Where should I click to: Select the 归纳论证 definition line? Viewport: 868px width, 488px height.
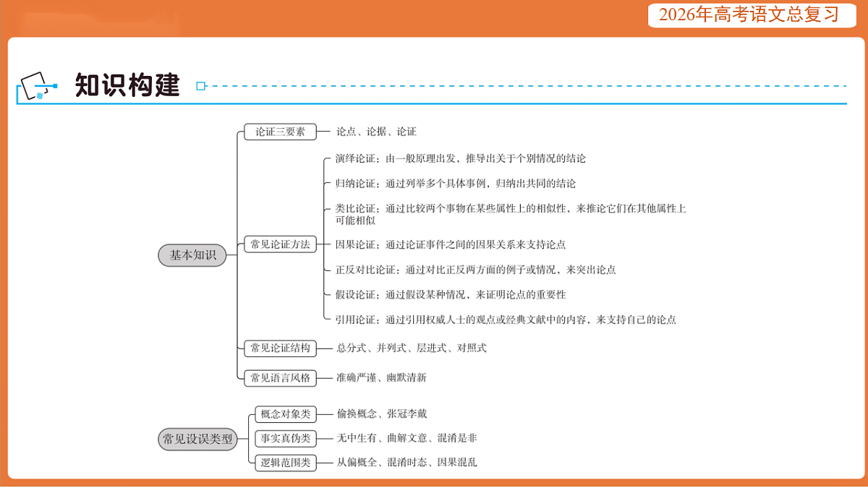coord(456,184)
